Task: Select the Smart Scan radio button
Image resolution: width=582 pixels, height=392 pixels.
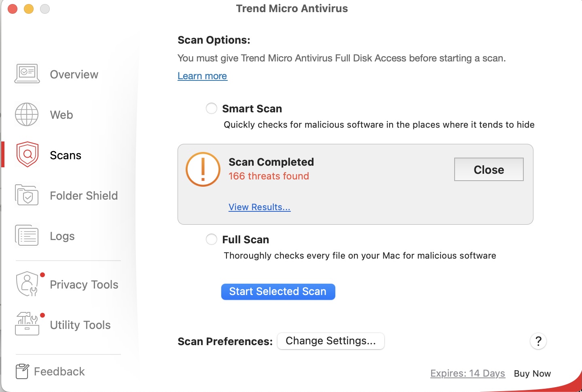Action: 211,108
